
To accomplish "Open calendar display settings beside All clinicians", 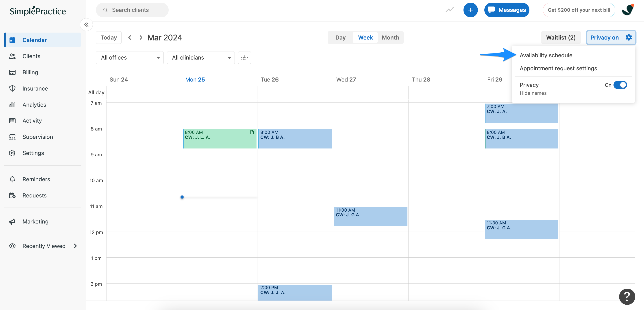I will 244,58.
